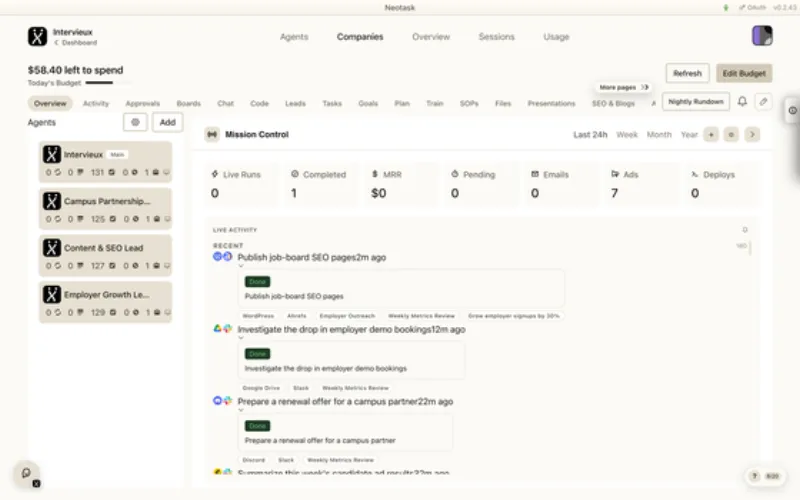Select the Week time range
Screen dimensions: 800x500
click(x=627, y=135)
